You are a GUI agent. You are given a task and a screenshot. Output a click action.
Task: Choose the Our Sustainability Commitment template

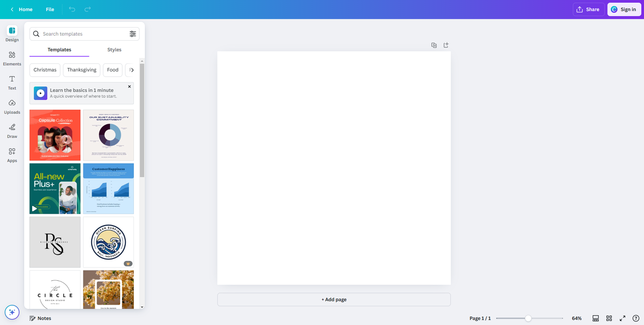108,135
